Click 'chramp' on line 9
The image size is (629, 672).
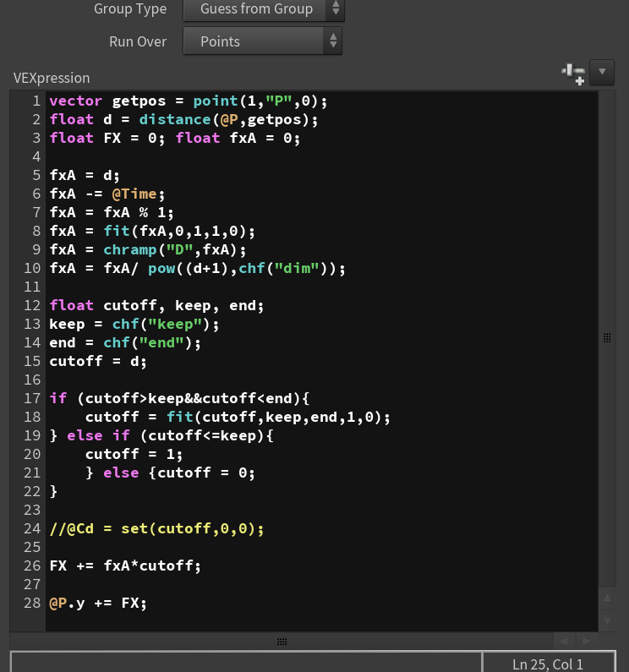tap(130, 250)
